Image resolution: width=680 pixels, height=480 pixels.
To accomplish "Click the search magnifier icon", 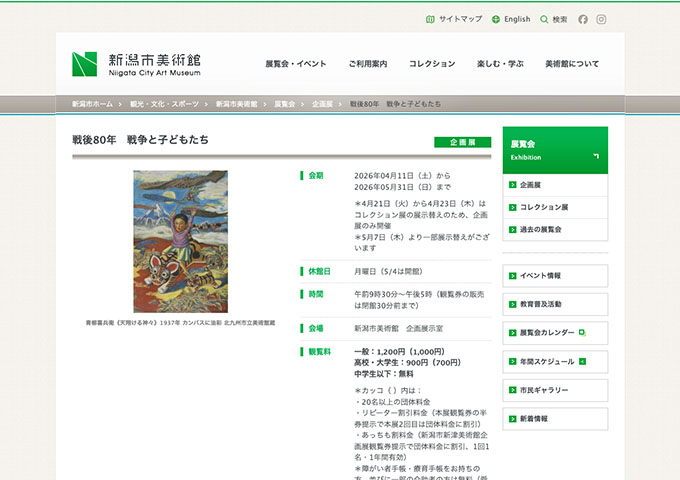I will tap(544, 20).
